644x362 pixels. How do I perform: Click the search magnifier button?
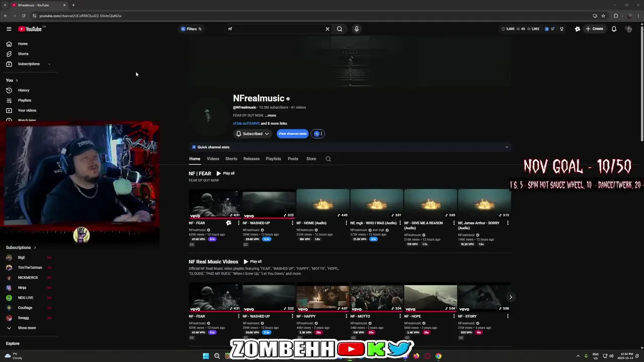click(340, 29)
